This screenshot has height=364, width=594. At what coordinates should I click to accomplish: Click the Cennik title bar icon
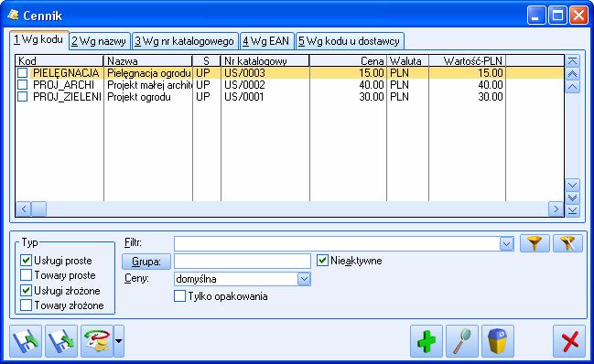tap(13, 16)
